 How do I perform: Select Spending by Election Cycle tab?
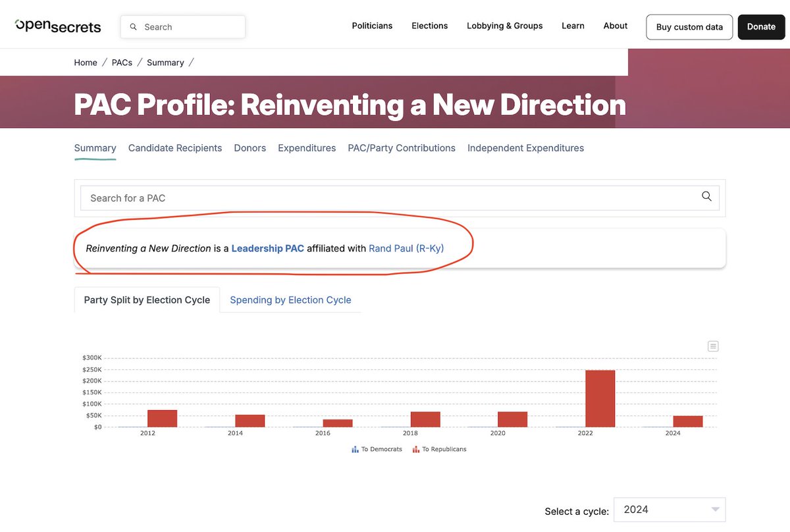[290, 300]
